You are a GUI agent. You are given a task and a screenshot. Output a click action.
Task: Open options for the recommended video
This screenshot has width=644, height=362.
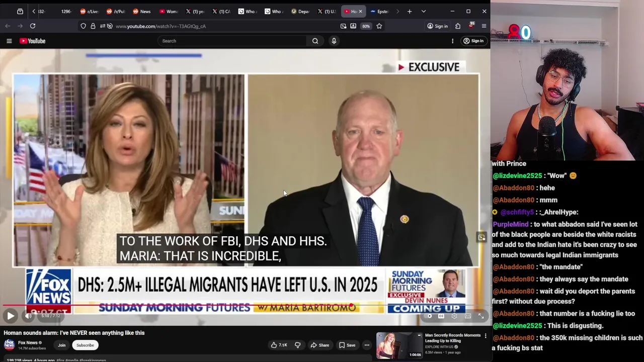486,335
